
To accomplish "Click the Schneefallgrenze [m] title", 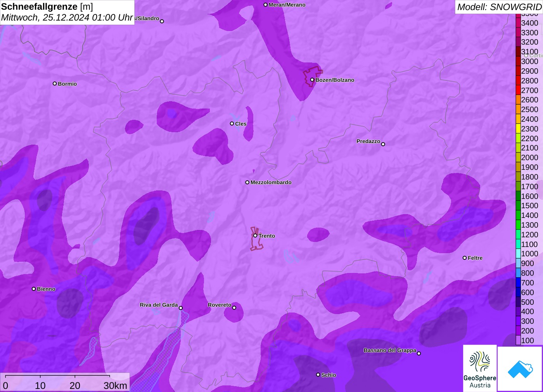I will pos(47,7).
